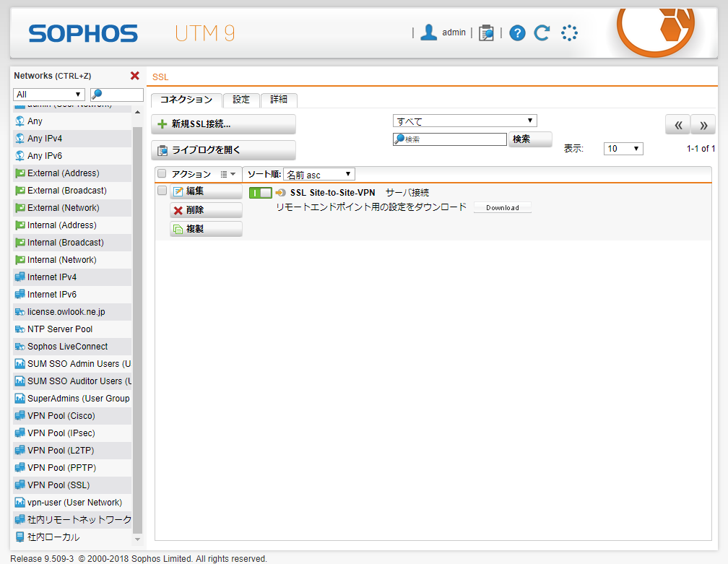Close the Networks panel with red X
This screenshot has height=564, width=728.
click(134, 76)
